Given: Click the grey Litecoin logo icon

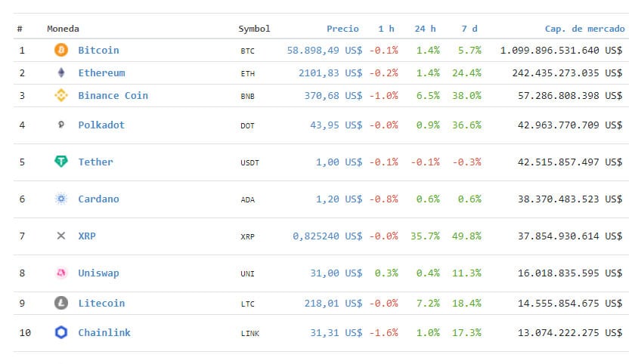Looking at the screenshot, I should click(x=61, y=303).
